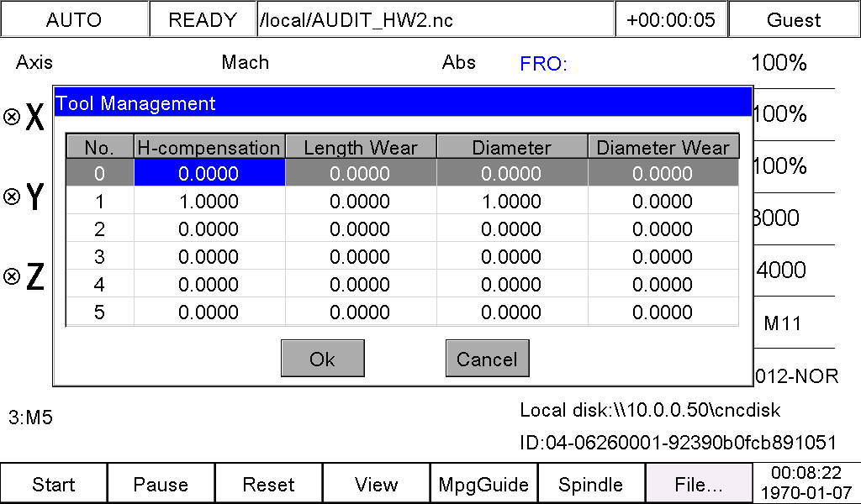The height and width of the screenshot is (504, 861).
Task: Open the View menu button
Action: (376, 484)
